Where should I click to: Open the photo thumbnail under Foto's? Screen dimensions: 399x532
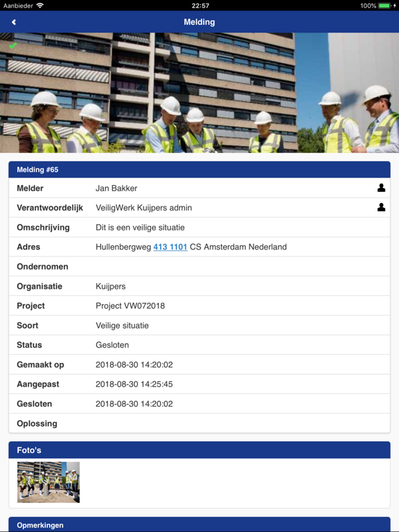[x=48, y=482]
